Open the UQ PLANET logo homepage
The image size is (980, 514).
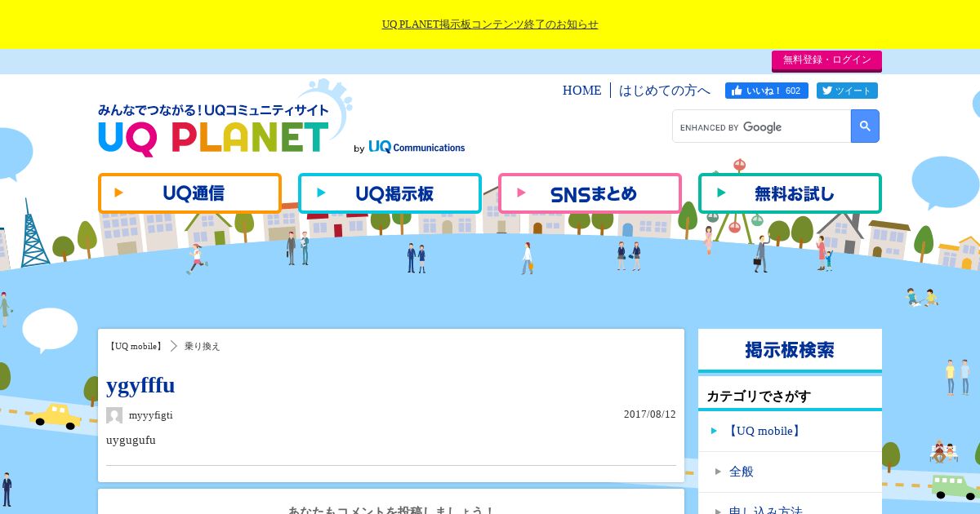tap(214, 131)
